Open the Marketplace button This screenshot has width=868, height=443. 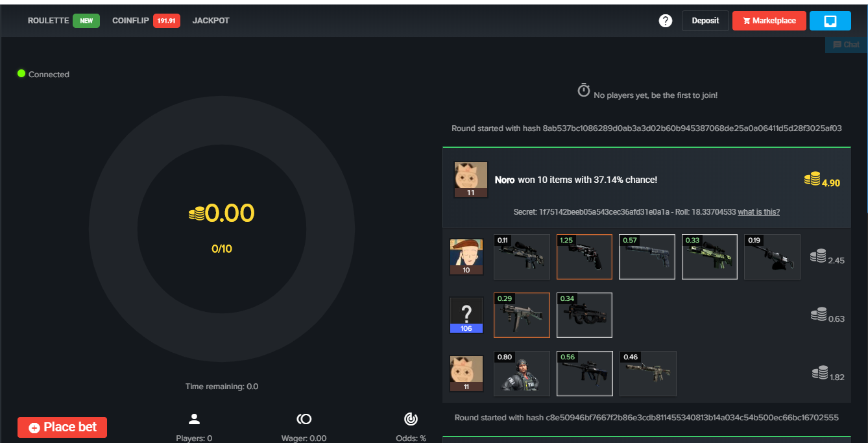point(769,21)
